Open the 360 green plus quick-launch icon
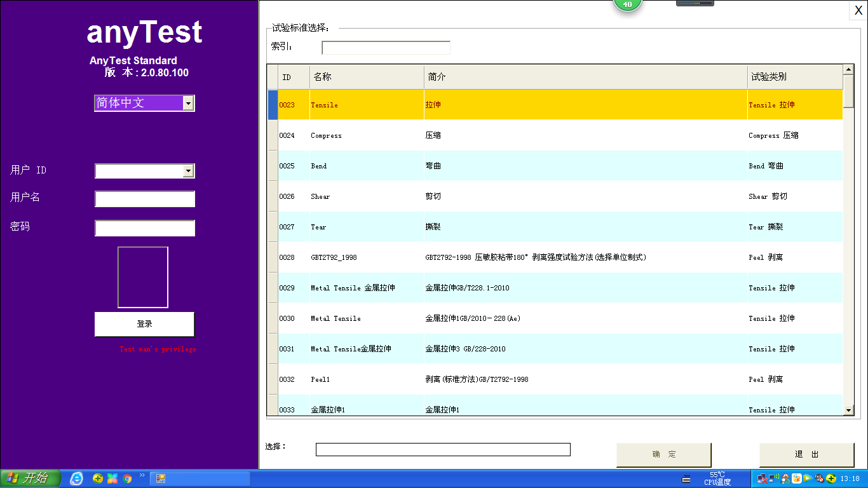868x488 pixels. 98,478
